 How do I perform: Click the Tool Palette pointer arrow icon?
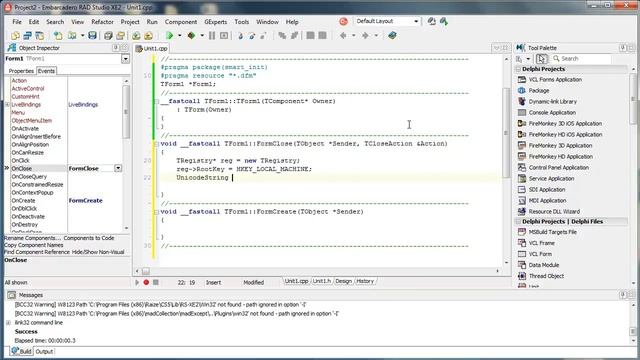click(541, 59)
